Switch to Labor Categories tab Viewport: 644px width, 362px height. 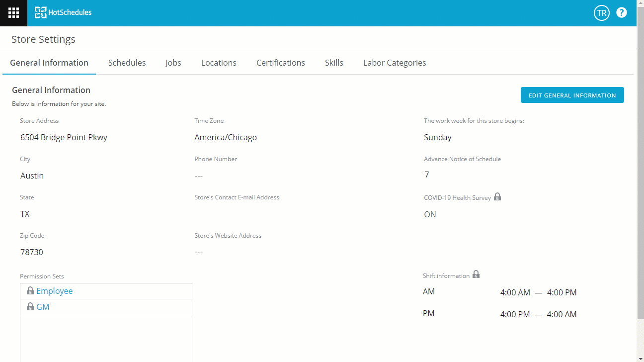coord(394,63)
